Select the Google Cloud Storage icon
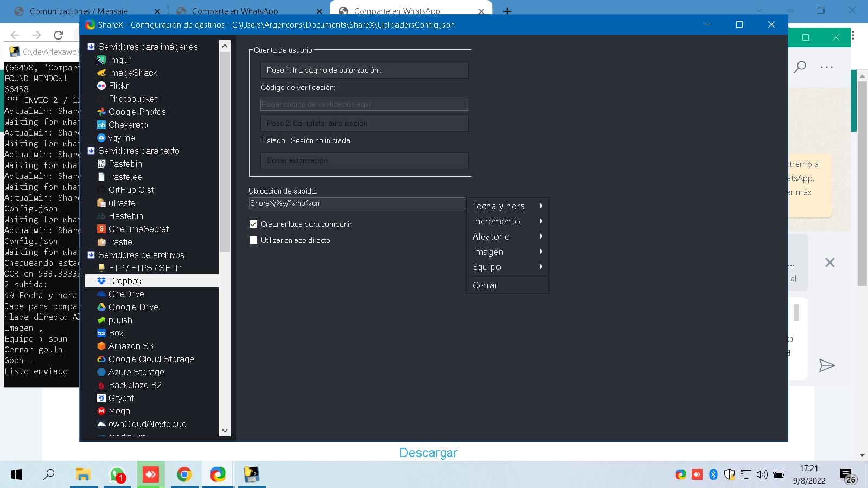 pos(101,359)
